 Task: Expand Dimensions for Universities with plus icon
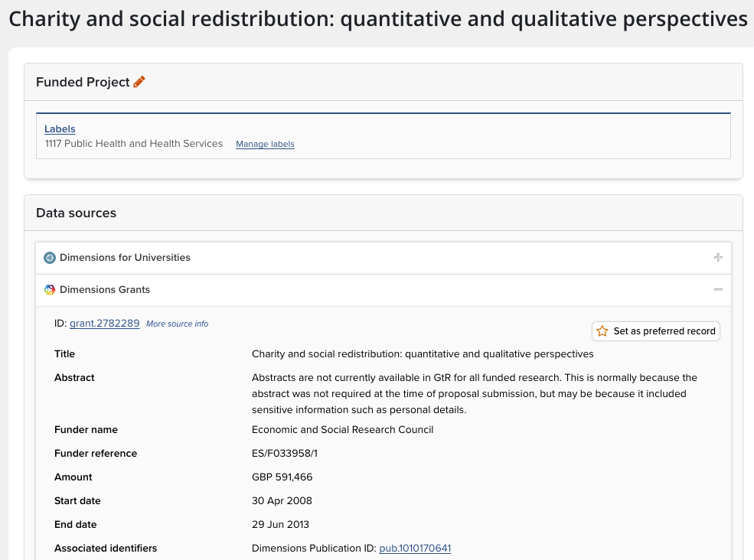(x=718, y=258)
